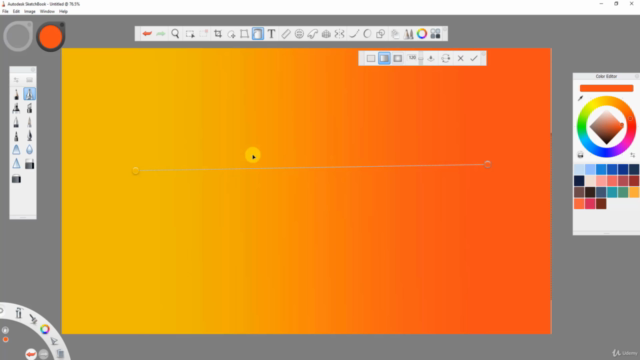Click the green Redo arrow in top toolbar
The width and height of the screenshot is (640, 360).
[x=161, y=34]
